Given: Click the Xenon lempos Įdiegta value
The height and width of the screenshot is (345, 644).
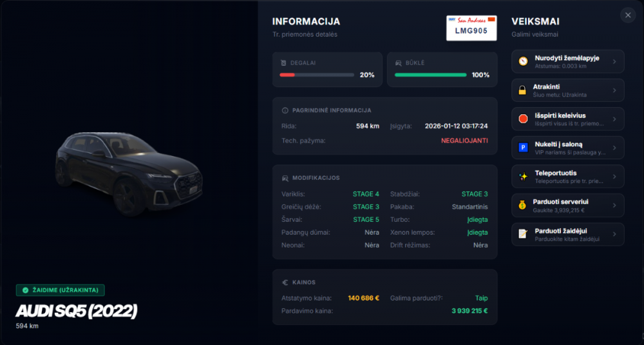Looking at the screenshot, I should tap(477, 232).
